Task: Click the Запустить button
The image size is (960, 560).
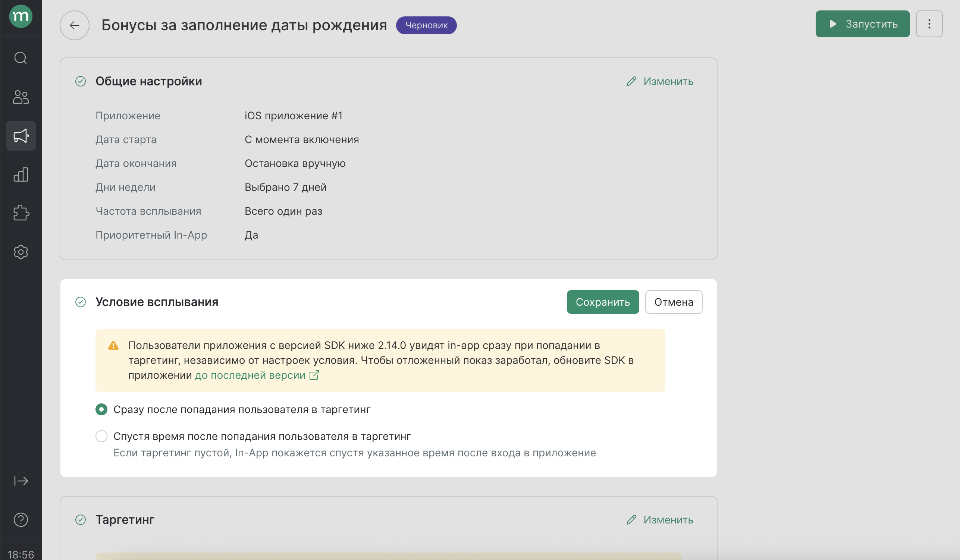Action: [863, 24]
